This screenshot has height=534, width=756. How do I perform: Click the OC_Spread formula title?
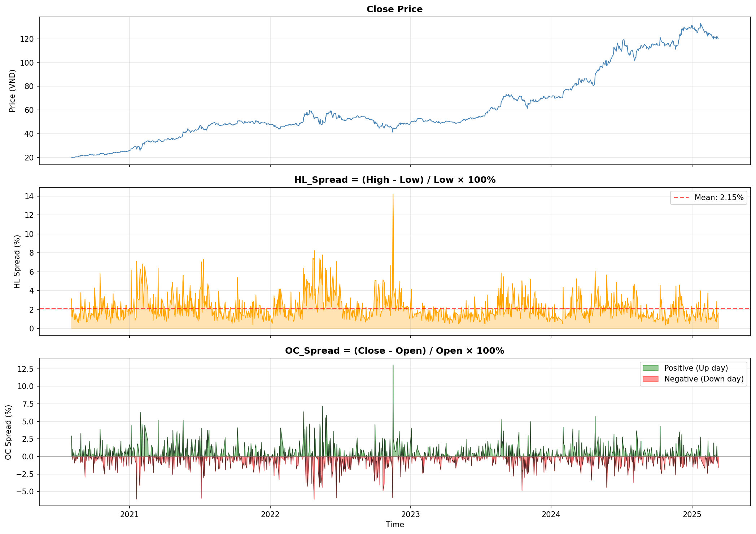click(394, 351)
